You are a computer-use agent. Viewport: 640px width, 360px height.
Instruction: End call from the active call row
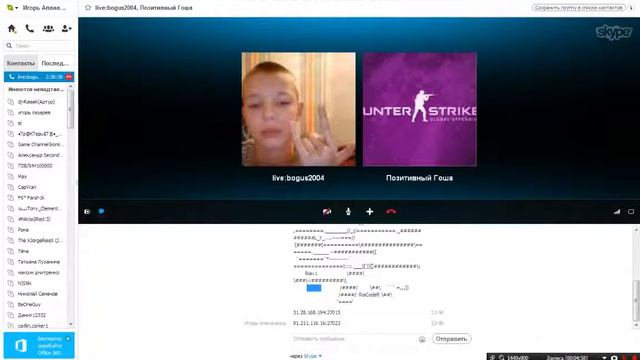point(69,77)
